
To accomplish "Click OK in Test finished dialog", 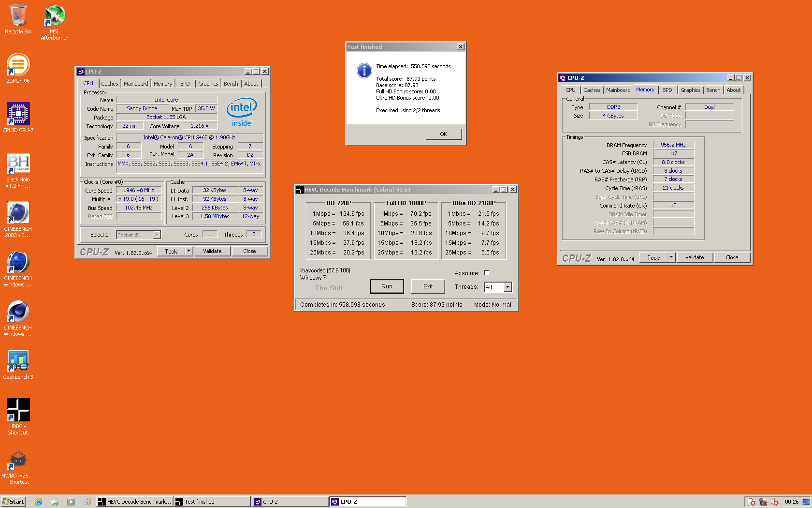I will (443, 134).
